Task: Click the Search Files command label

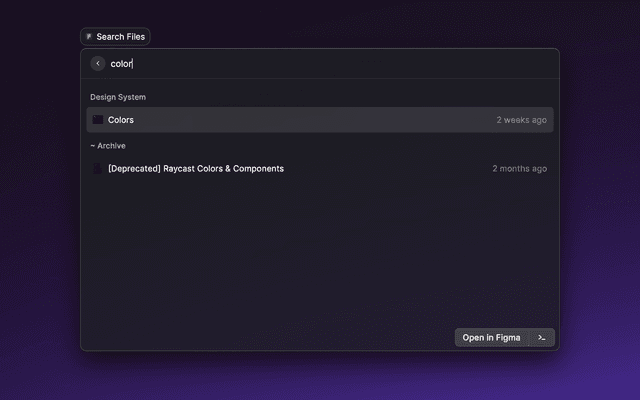Action: [121, 37]
